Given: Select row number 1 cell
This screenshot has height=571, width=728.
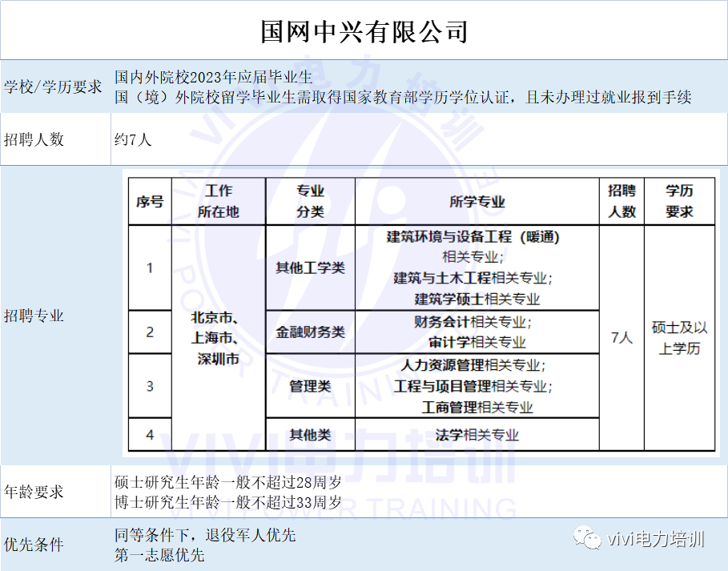Looking at the screenshot, I should point(150,267).
